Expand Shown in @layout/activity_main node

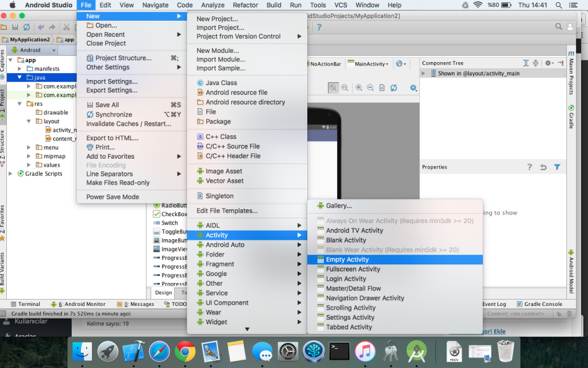424,73
